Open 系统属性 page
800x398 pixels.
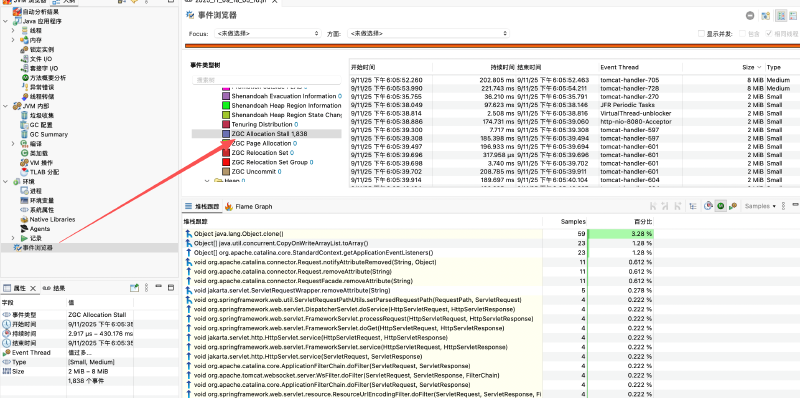(x=42, y=210)
